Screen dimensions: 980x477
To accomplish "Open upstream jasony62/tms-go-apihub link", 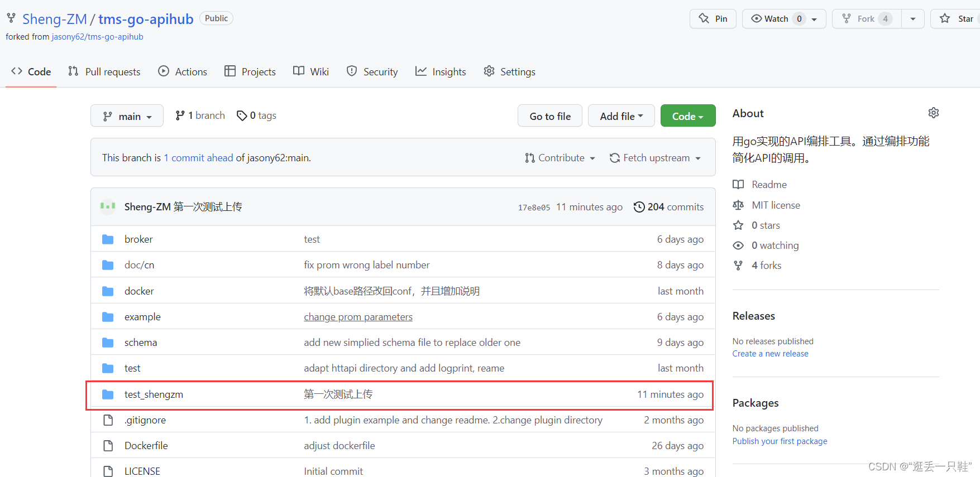I will click(98, 37).
